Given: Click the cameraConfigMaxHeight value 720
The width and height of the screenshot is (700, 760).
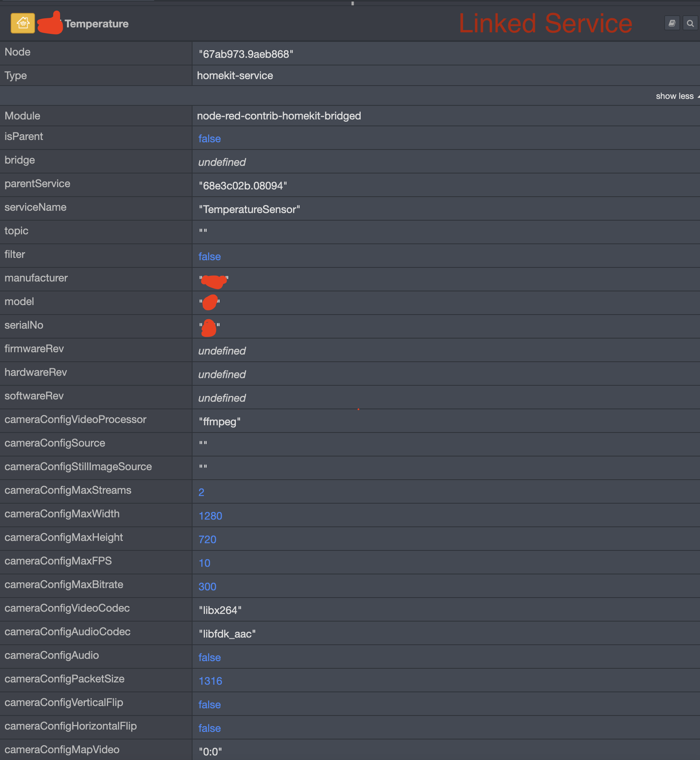Looking at the screenshot, I should click(207, 539).
